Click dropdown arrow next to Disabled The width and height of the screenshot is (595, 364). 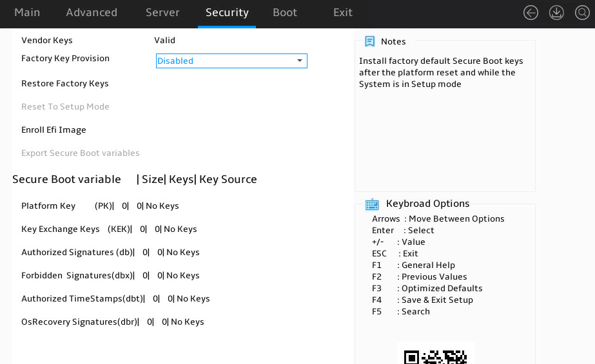[x=299, y=61]
